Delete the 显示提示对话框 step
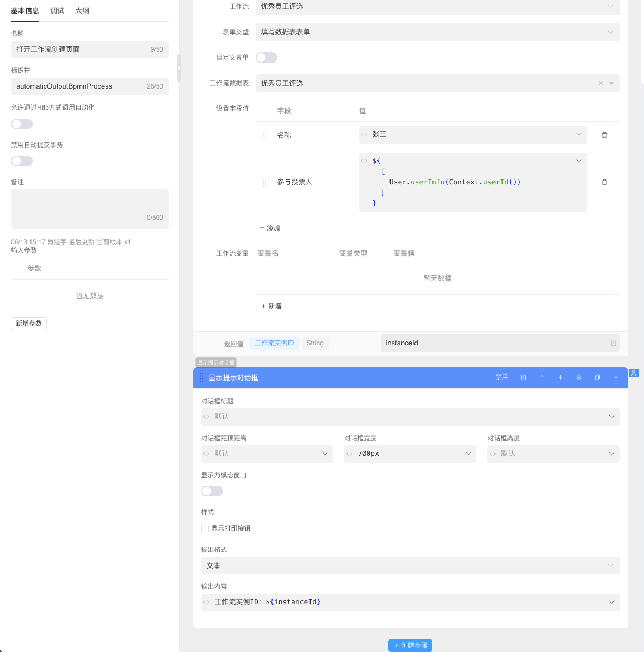 pyautogui.click(x=579, y=377)
